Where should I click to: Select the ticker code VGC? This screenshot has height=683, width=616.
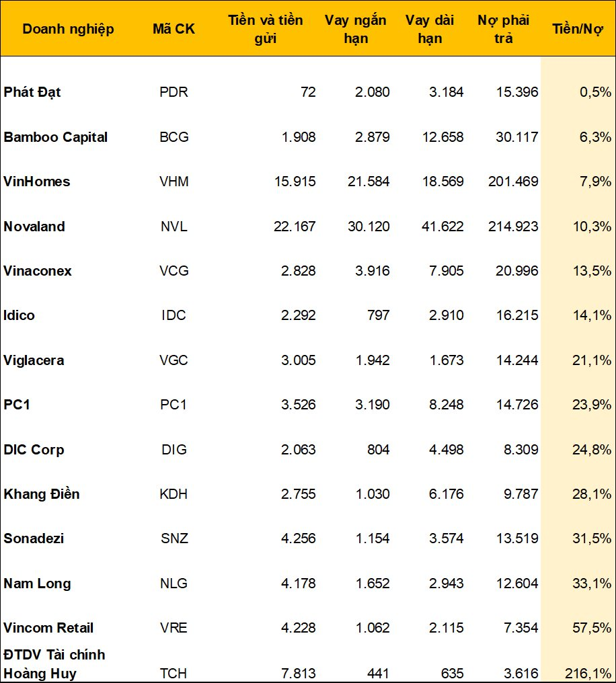pyautogui.click(x=174, y=361)
